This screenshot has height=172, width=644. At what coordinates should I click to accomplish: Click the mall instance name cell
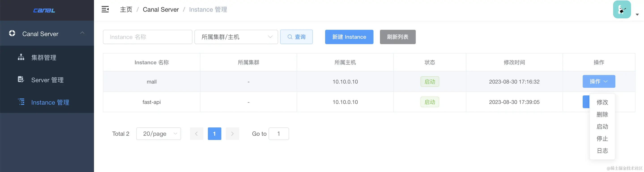[x=151, y=82]
